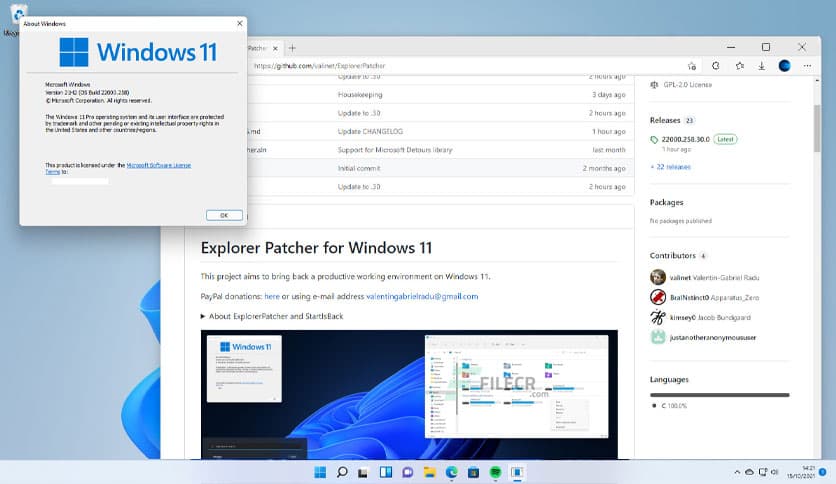The width and height of the screenshot is (836, 484).
Task: Click valentingabrielradu@gmail.com email link
Action: coord(422,296)
